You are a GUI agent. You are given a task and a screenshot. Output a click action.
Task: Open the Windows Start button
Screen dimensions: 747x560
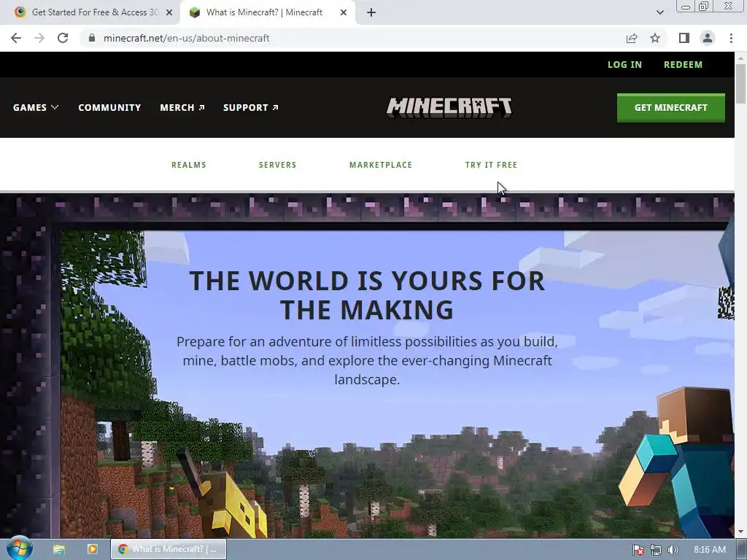(x=19, y=548)
